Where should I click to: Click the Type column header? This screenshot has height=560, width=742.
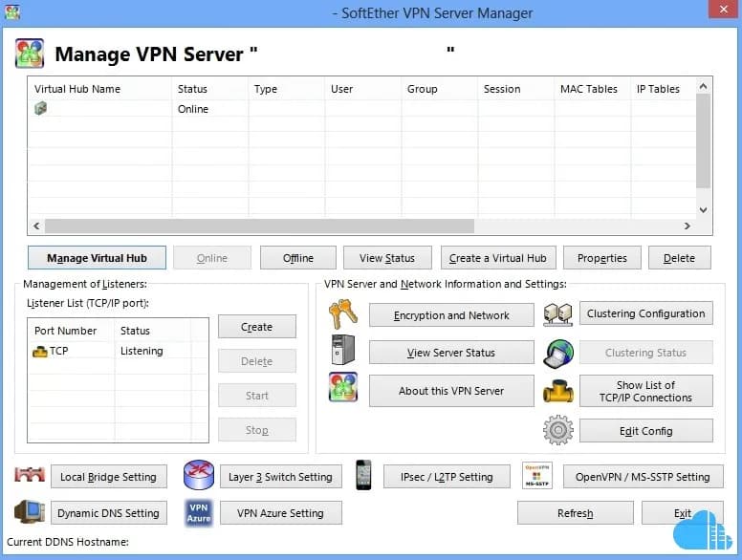(x=286, y=89)
